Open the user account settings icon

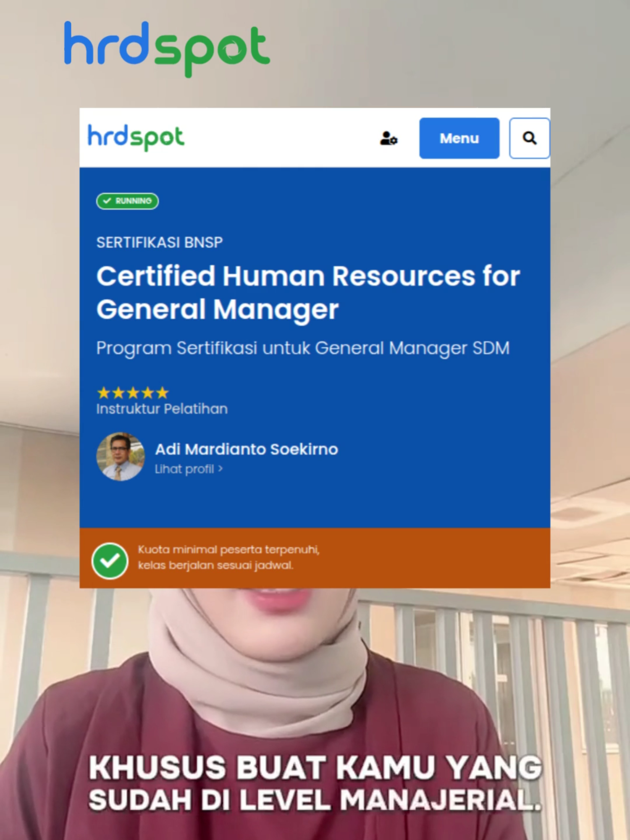[388, 138]
